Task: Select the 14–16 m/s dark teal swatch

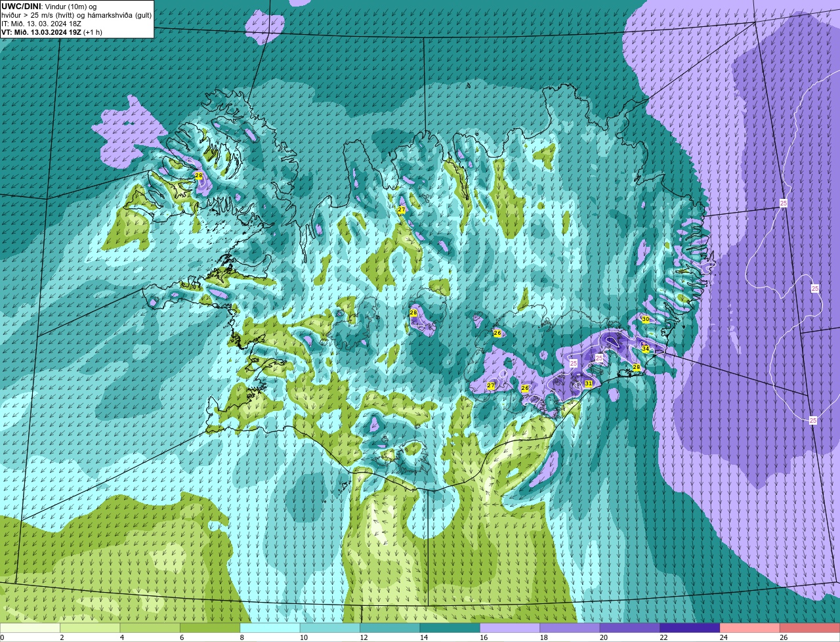Action: pyautogui.click(x=450, y=628)
